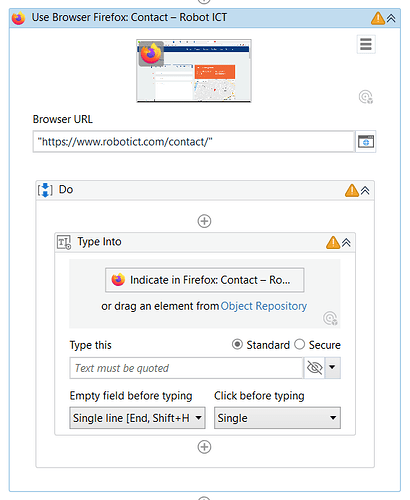Click target icon inside Type Into indicate area

click(x=330, y=318)
